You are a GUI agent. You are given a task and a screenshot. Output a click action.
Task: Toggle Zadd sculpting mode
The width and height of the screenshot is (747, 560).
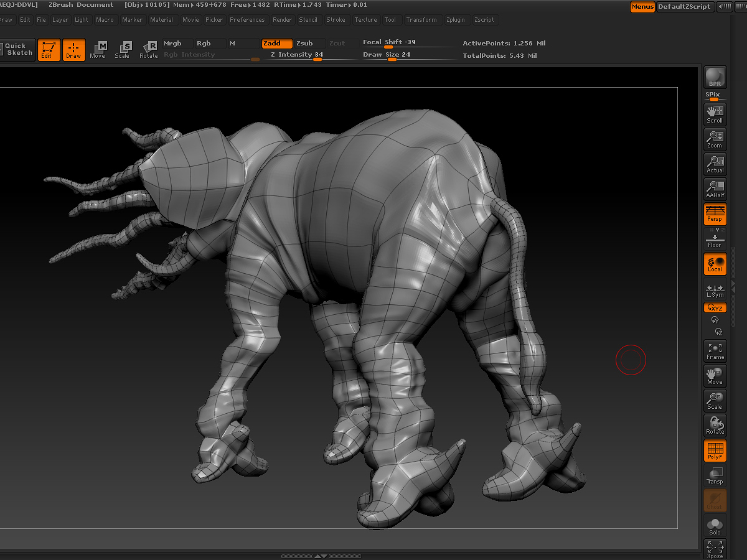pyautogui.click(x=276, y=44)
